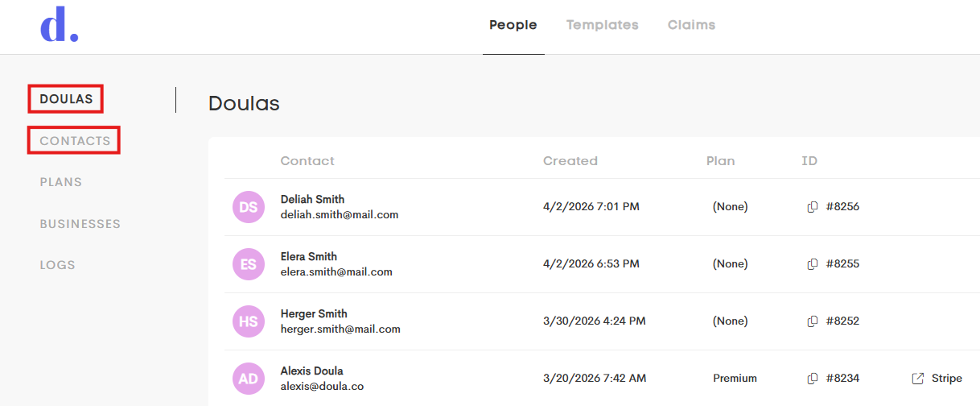Open Plans in the sidebar
Screen dimensions: 980x406
tap(61, 182)
